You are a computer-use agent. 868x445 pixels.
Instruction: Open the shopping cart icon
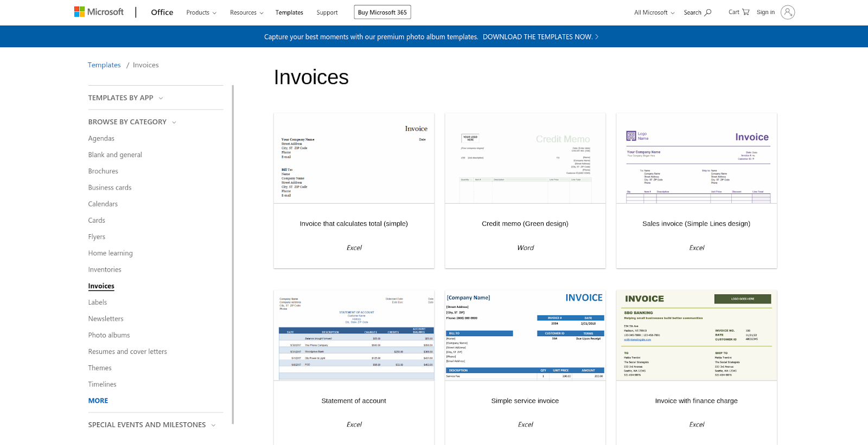pos(745,12)
